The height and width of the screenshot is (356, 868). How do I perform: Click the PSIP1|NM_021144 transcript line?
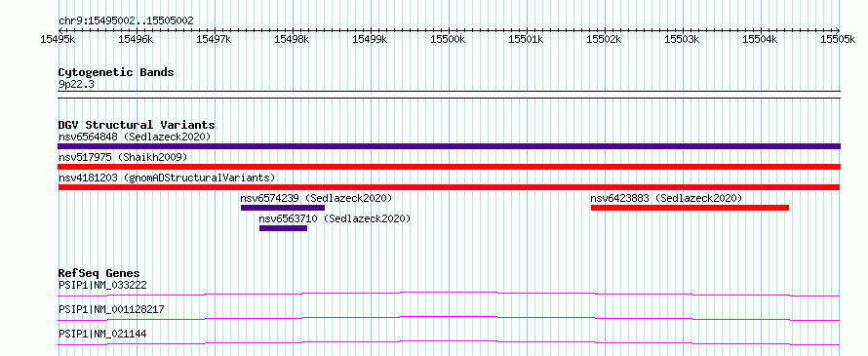(449, 342)
